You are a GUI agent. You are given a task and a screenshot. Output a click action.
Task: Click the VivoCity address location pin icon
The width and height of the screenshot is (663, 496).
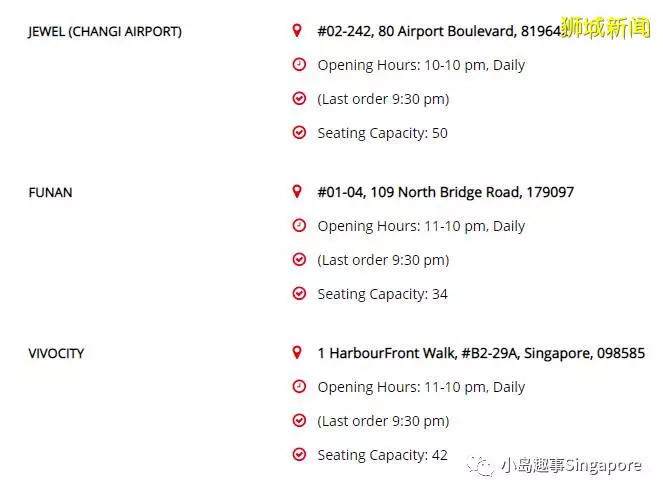coord(297,353)
